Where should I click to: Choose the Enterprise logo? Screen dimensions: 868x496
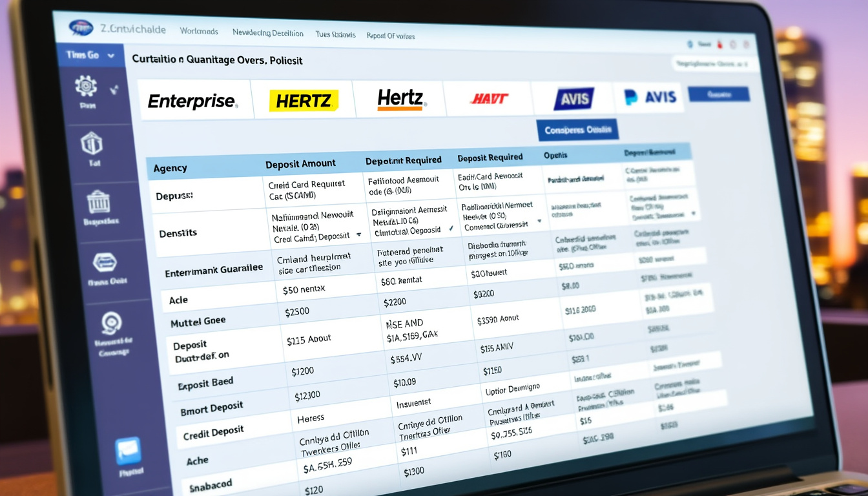[193, 101]
